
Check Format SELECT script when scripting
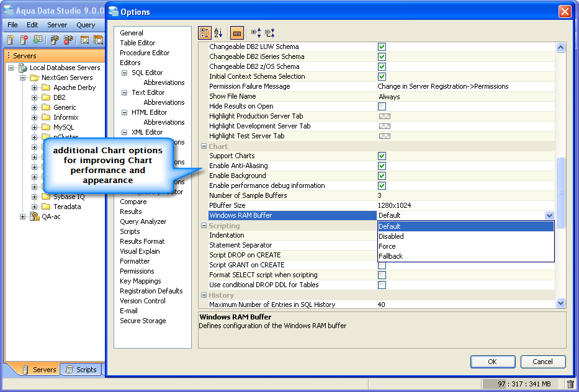point(382,275)
